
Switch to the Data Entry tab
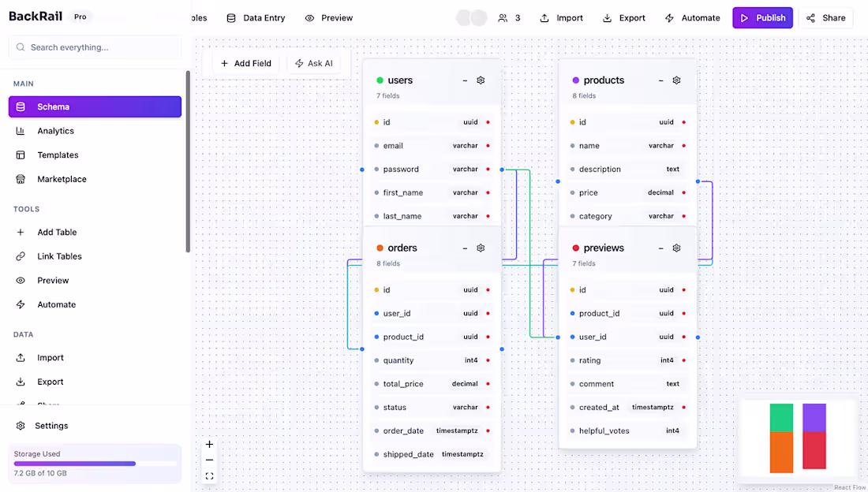pyautogui.click(x=256, y=17)
